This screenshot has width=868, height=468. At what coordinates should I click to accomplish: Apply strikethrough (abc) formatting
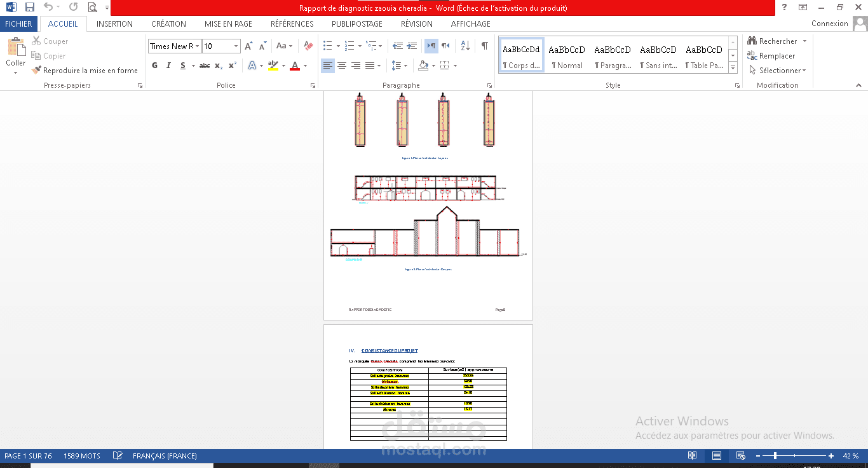pyautogui.click(x=205, y=65)
